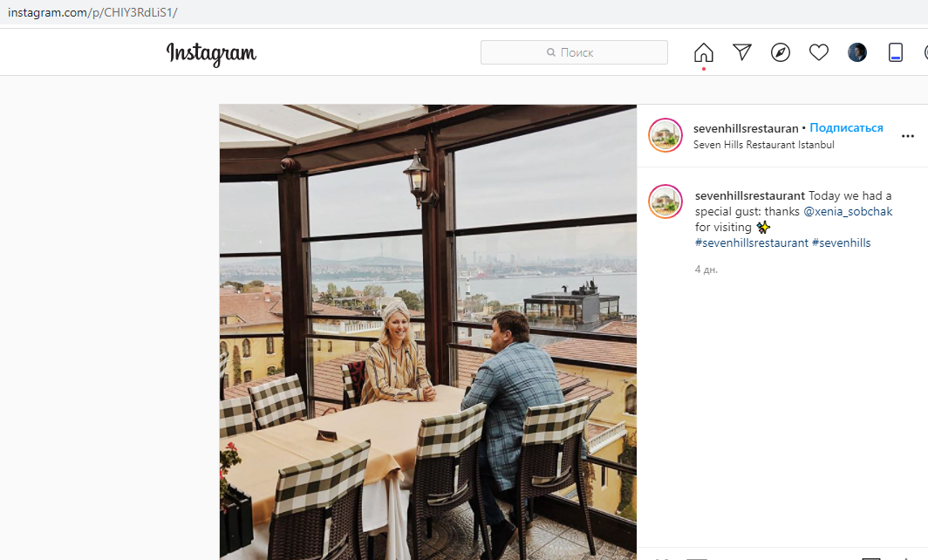Click the mobile phone icon in navigation bar

(x=896, y=52)
